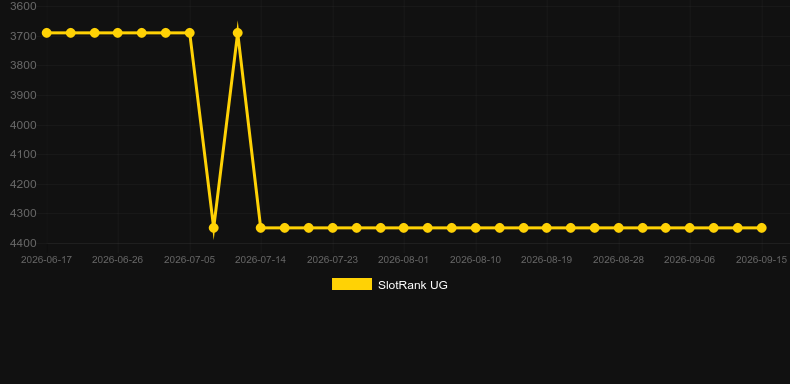Image resolution: width=790 pixels, height=384 pixels.
Task: Click the 2026-08-19 x-axis label
Action: pos(547,260)
